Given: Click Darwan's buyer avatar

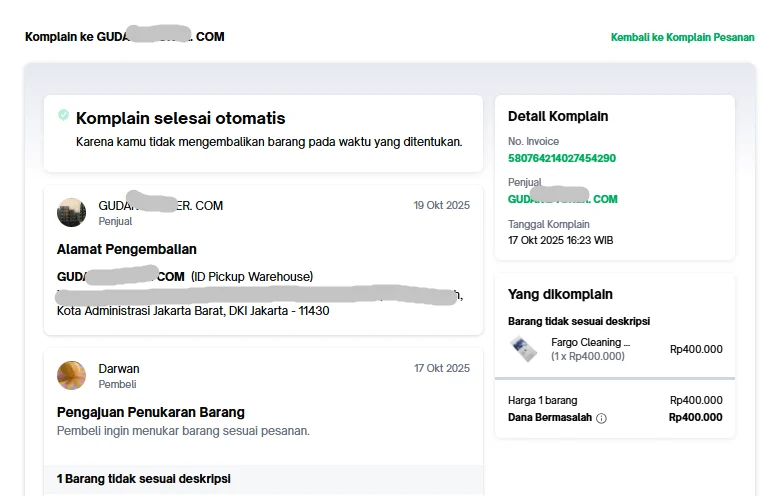Looking at the screenshot, I should (x=71, y=375).
